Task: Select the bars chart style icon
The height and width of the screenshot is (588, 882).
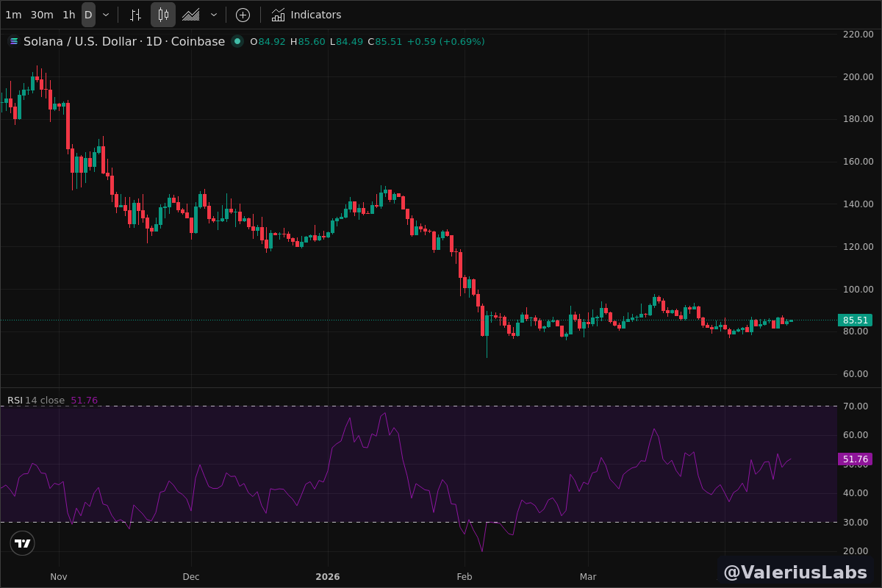Action: point(135,15)
